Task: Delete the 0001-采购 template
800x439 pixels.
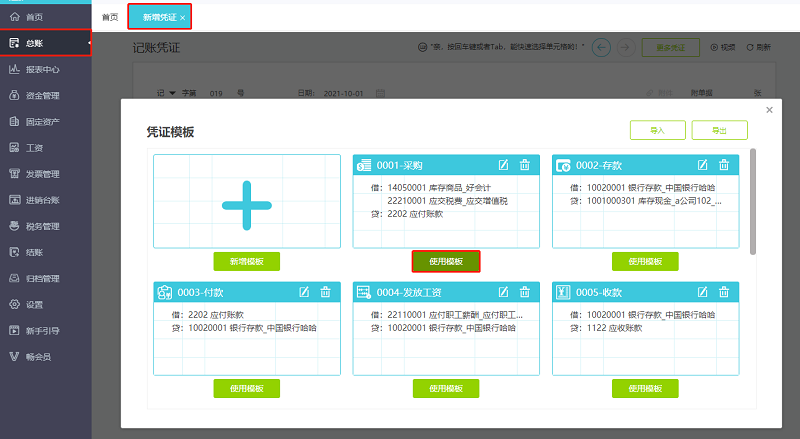Action: (x=525, y=165)
